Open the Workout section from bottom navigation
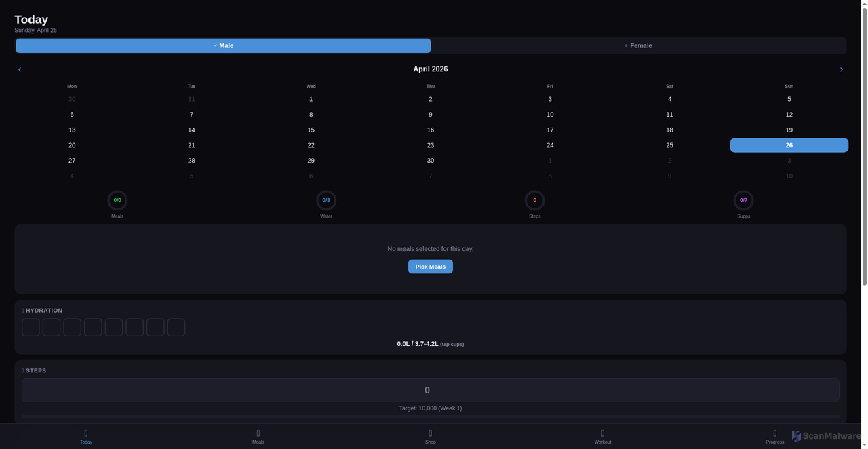The height and width of the screenshot is (449, 868). 602,436
